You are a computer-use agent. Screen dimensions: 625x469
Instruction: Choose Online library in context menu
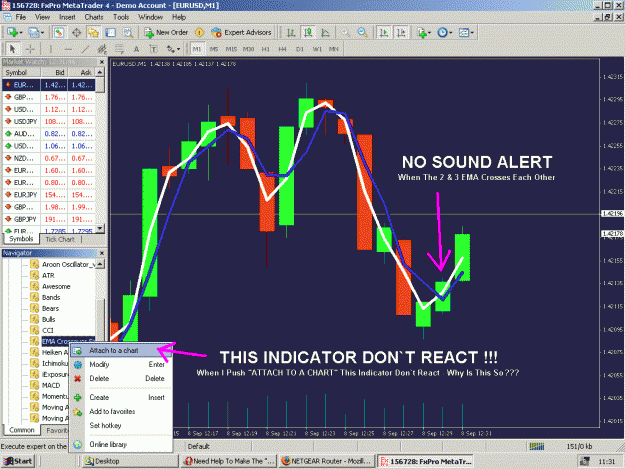(x=121, y=444)
